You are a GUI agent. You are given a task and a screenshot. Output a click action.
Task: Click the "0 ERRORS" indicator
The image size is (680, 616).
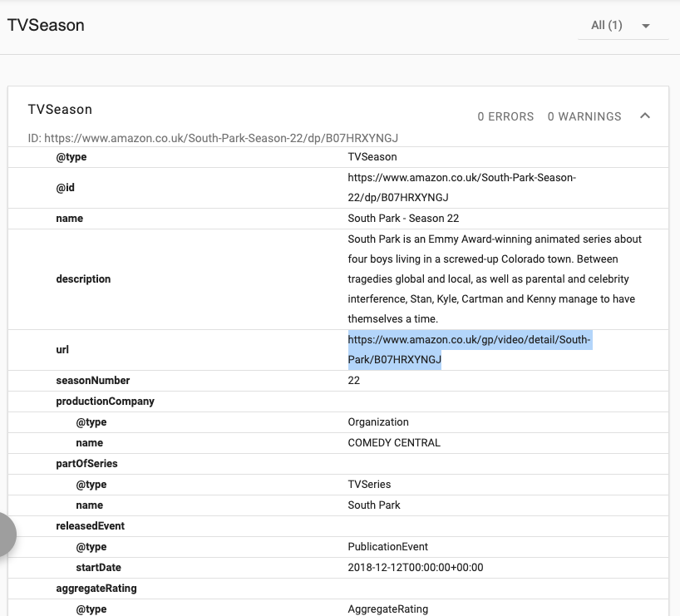[x=505, y=116]
